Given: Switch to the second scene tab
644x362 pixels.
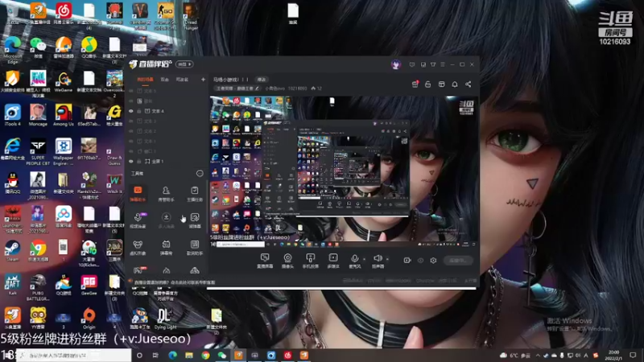Looking at the screenshot, I should click(x=165, y=79).
